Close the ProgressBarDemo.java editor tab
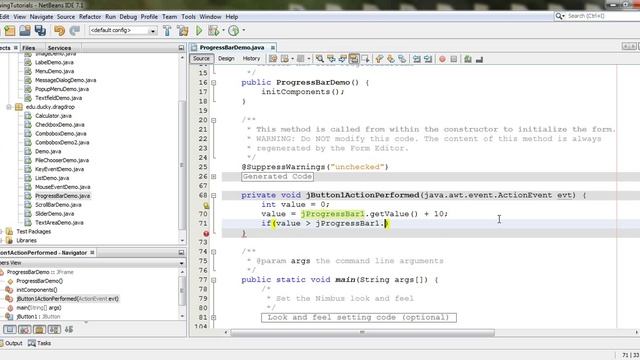This screenshot has height=360, width=640. (x=273, y=48)
